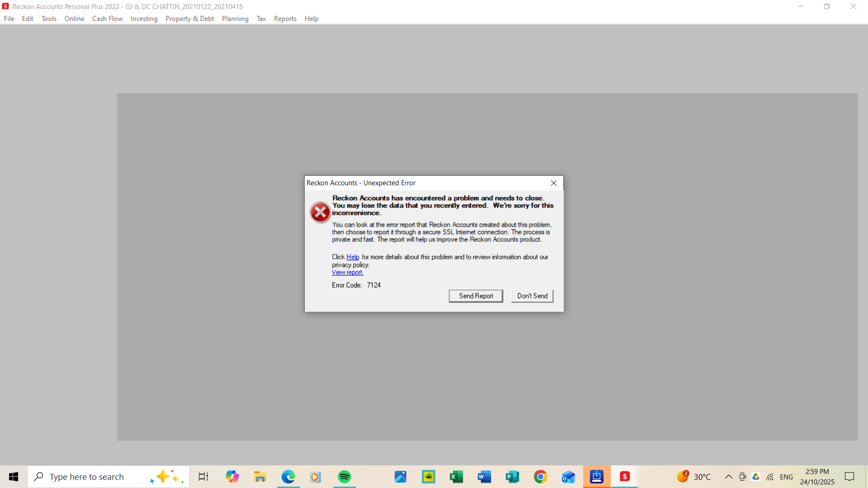
Task: Expand the system tray hidden icons chevron
Action: 728,477
